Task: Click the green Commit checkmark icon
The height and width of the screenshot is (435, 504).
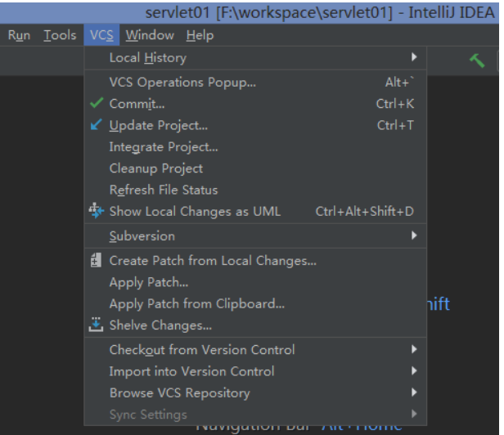Action: [x=97, y=103]
